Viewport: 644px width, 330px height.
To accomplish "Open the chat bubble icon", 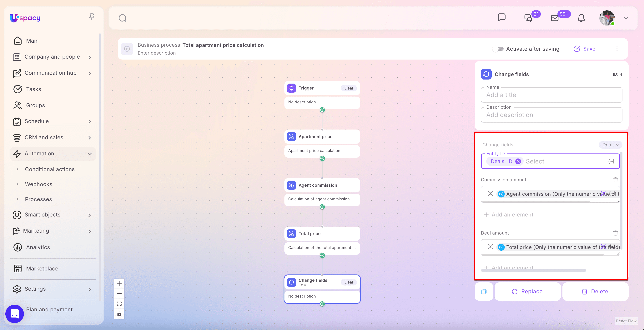I will 501,17.
